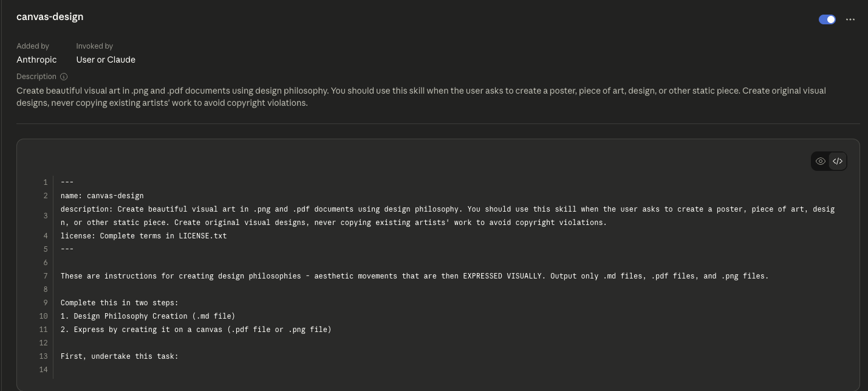Image resolution: width=868 pixels, height=391 pixels.
Task: Click User or Claude under Invoked by
Action: [106, 60]
